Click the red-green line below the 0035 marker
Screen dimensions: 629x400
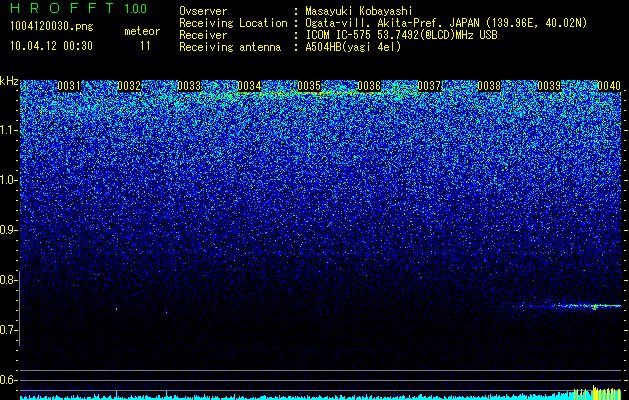[x=309, y=93]
